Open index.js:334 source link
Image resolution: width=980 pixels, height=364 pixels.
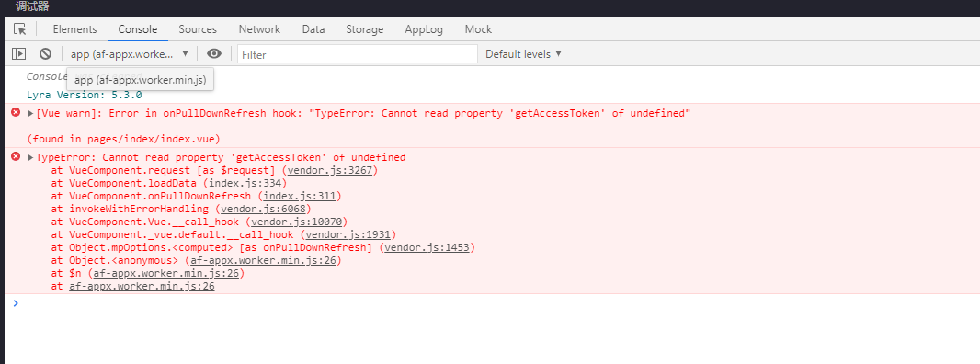tap(245, 183)
